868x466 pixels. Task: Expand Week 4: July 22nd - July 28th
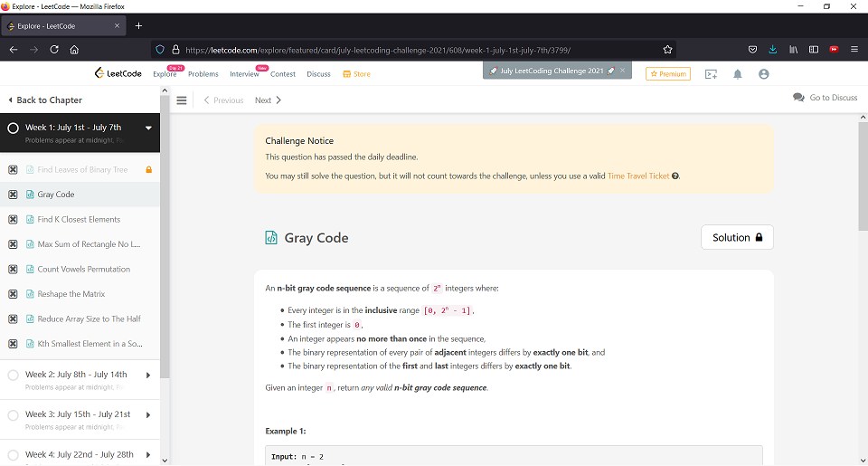(148, 455)
